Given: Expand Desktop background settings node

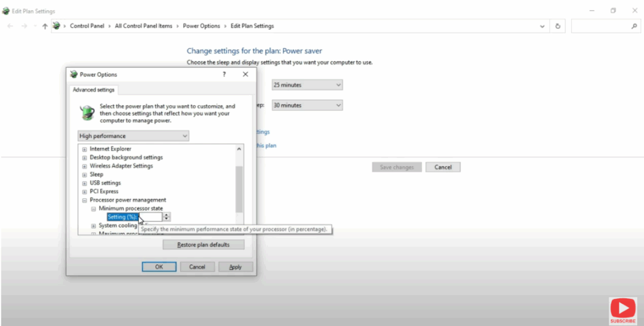Looking at the screenshot, I should pyautogui.click(x=85, y=158).
